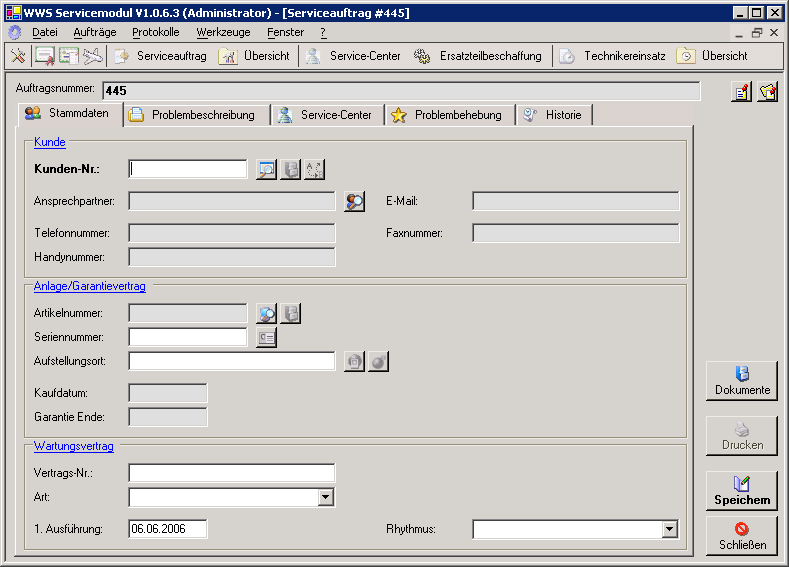The image size is (789, 567).
Task: Click the pinned note icon at top right
Action: pyautogui.click(x=768, y=92)
